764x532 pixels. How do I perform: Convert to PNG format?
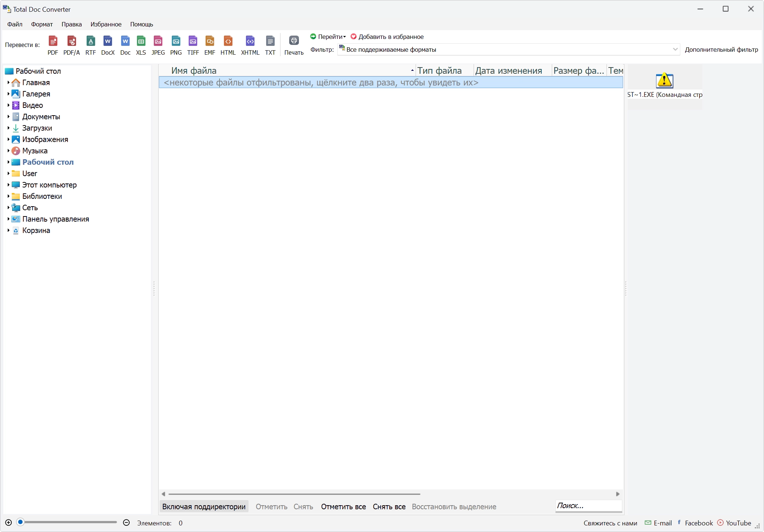coord(176,45)
